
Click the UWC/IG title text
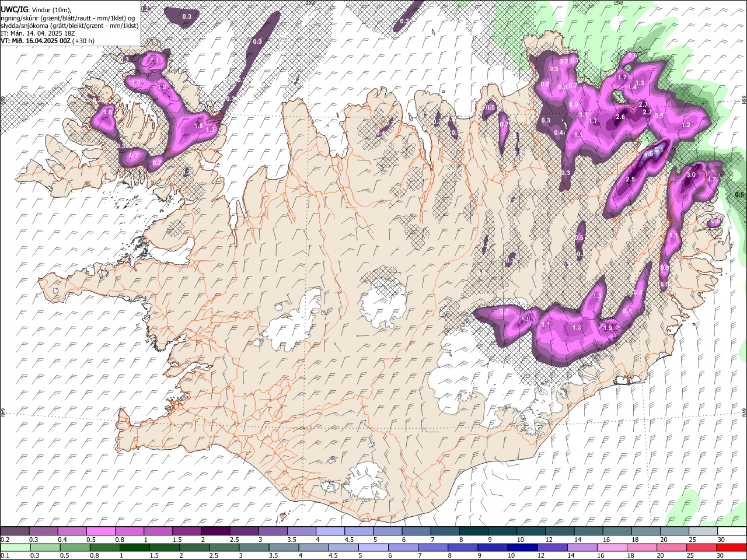pos(13,9)
